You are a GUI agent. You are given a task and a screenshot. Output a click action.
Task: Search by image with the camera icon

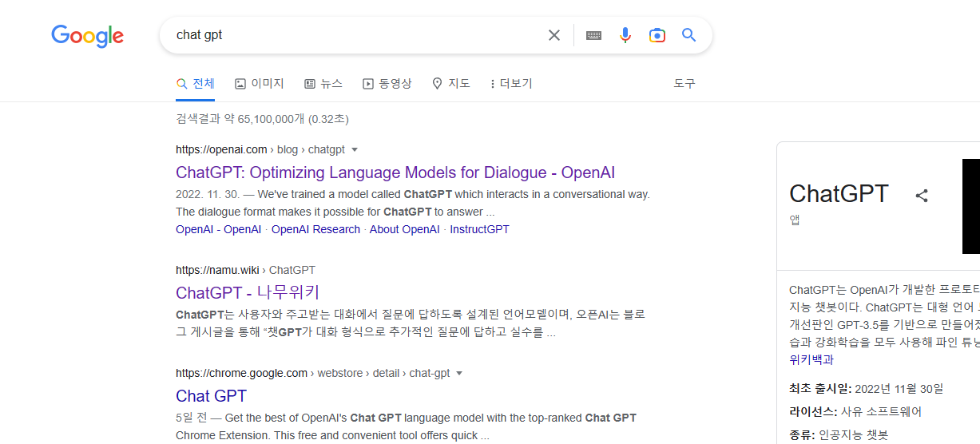coord(657,35)
